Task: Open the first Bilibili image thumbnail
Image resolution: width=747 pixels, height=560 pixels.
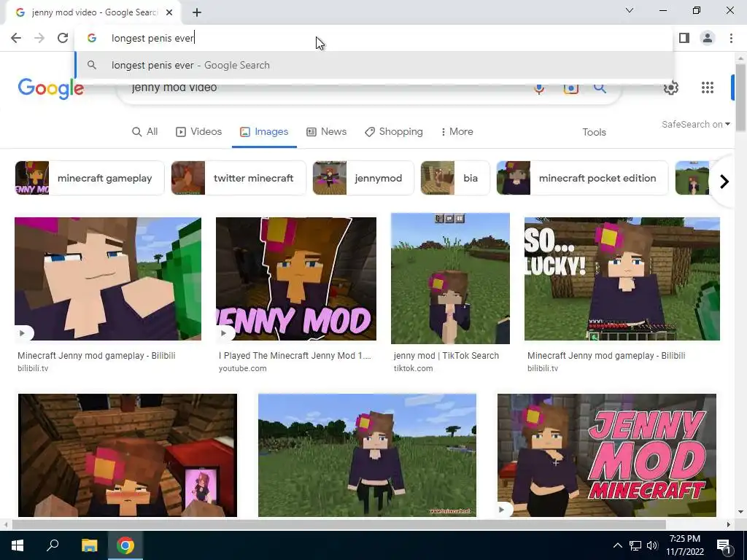Action: (x=108, y=279)
